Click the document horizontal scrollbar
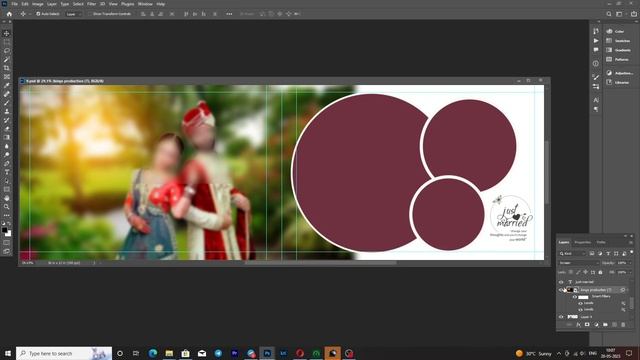Viewport: 640px width, 360px height. 320,263
